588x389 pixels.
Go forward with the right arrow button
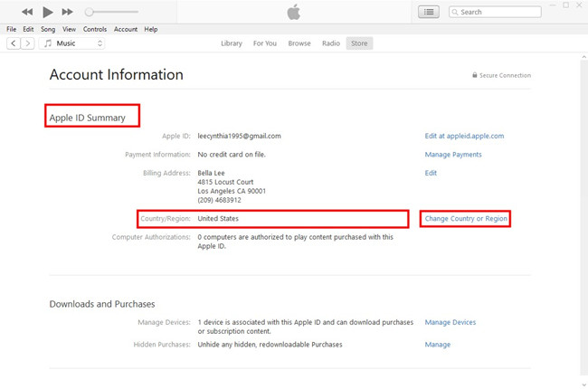(28, 43)
